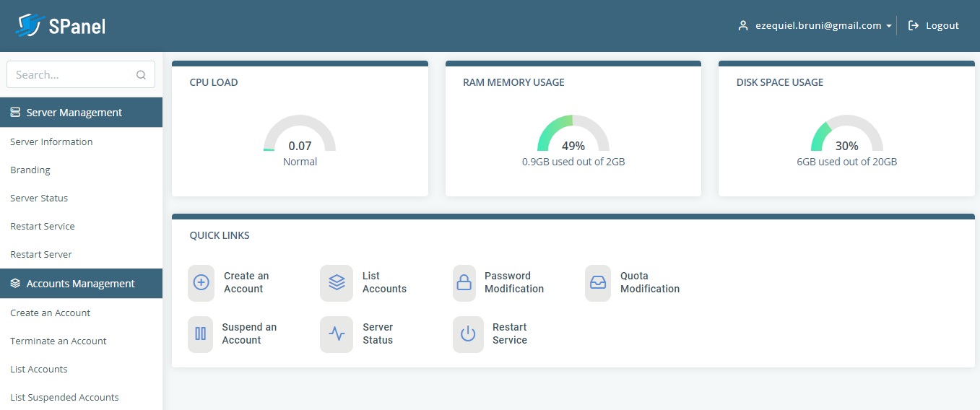This screenshot has height=410, width=980.
Task: Click the disk space gauge showing 30%
Action: point(847,134)
